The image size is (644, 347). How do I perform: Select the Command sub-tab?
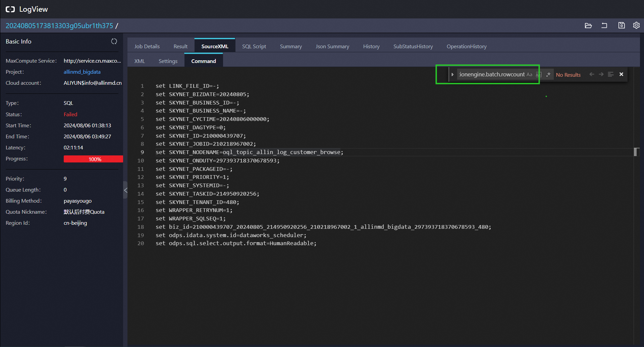click(x=203, y=61)
